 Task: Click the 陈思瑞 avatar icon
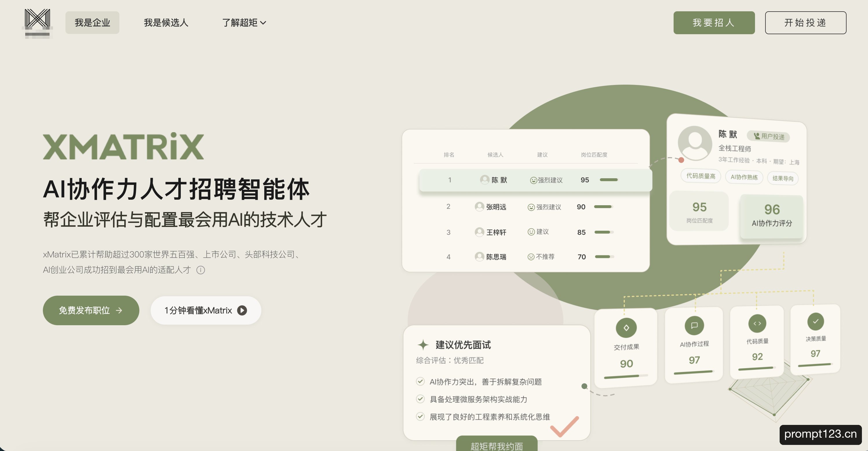tap(479, 257)
